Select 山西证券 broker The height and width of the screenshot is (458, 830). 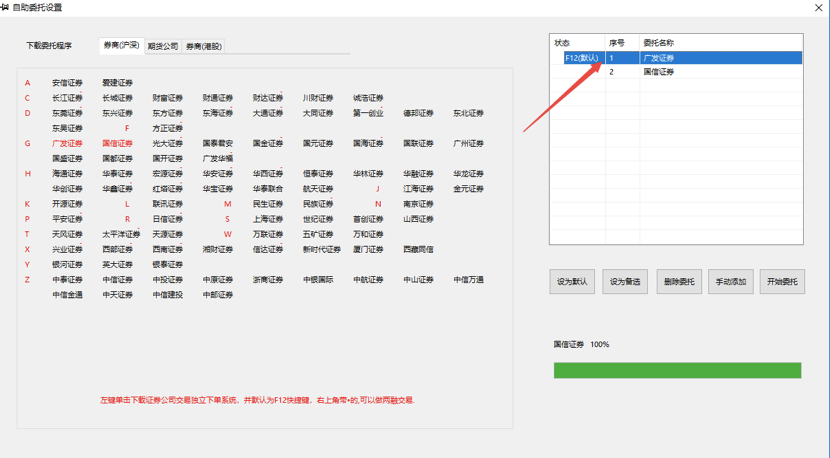click(x=418, y=219)
